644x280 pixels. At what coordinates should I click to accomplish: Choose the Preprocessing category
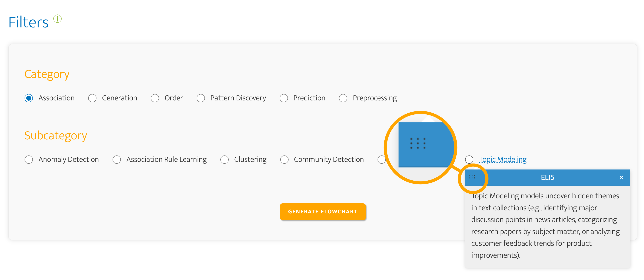coord(343,98)
